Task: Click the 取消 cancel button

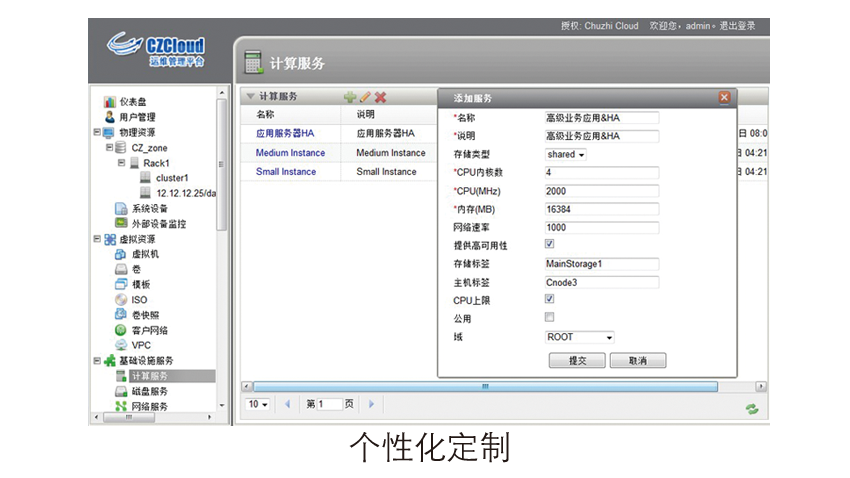Action: [638, 360]
